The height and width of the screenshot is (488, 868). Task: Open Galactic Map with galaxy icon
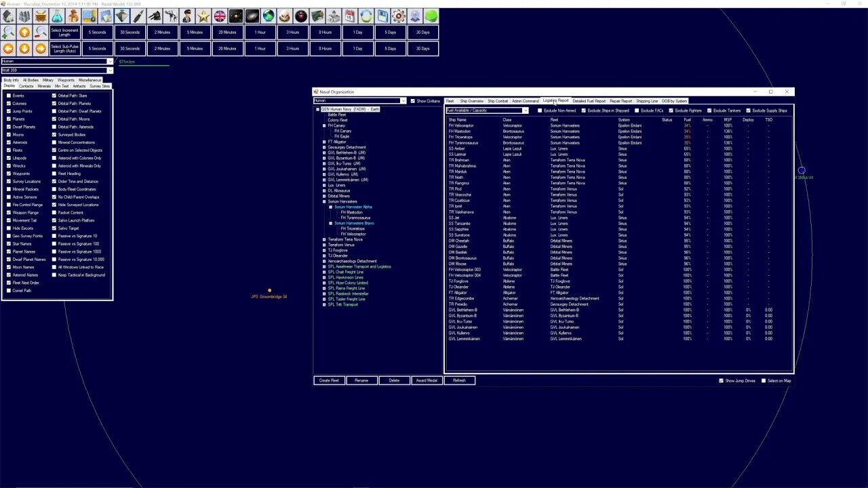click(252, 16)
